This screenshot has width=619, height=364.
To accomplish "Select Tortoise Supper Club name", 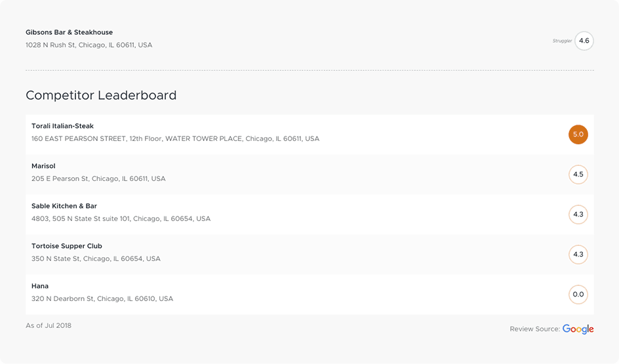I will [x=67, y=246].
